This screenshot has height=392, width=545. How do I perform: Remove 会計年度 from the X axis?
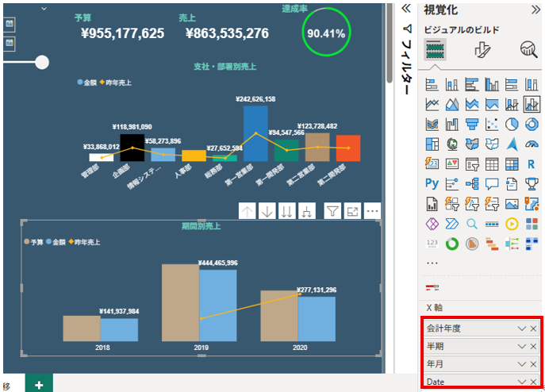pyautogui.click(x=533, y=329)
